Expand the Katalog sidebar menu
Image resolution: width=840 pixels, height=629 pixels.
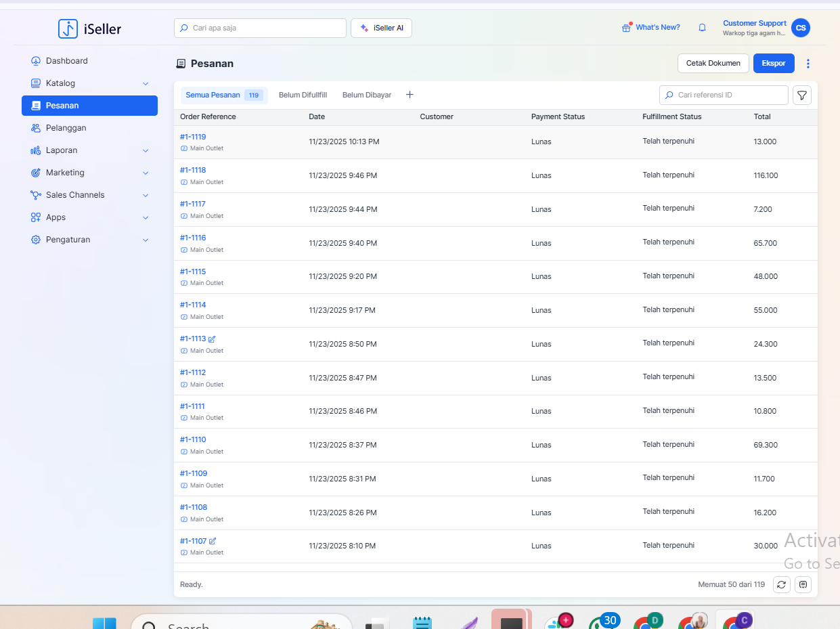145,83
